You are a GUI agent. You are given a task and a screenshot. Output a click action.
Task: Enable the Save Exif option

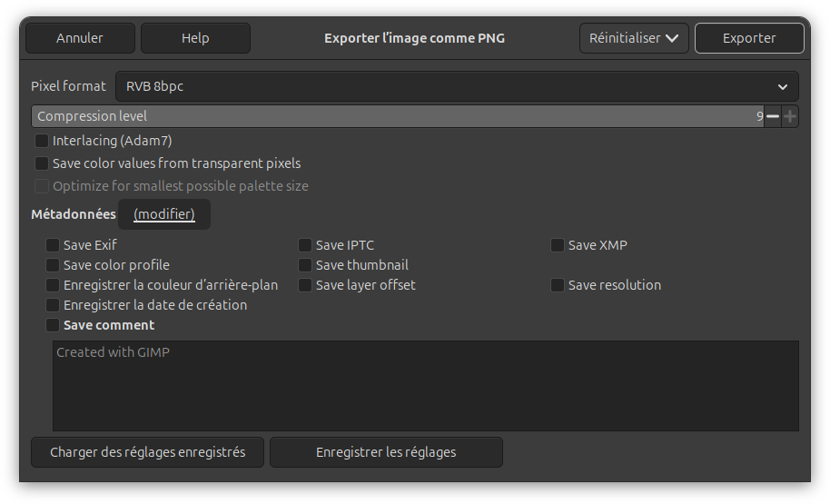tap(53, 245)
